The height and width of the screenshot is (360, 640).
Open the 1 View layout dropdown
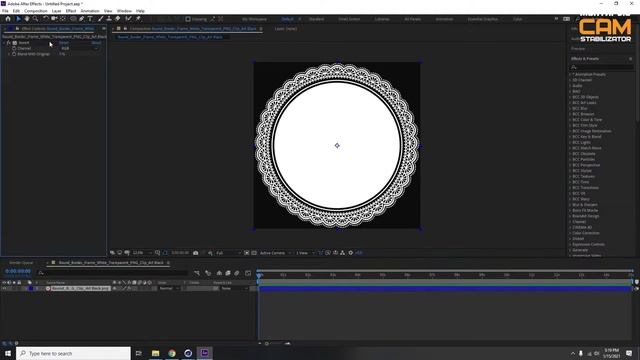[x=305, y=253]
